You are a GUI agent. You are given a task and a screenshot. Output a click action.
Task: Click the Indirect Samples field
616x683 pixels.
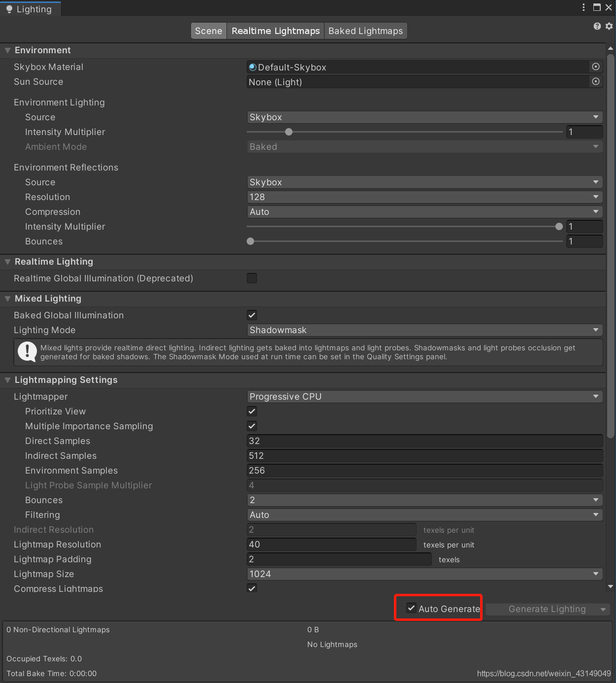(424, 456)
